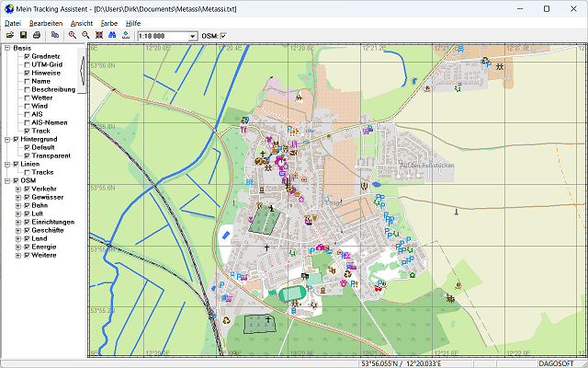This screenshot has width=588, height=368.
Task: Collapse the Basis tree group
Action: point(6,48)
